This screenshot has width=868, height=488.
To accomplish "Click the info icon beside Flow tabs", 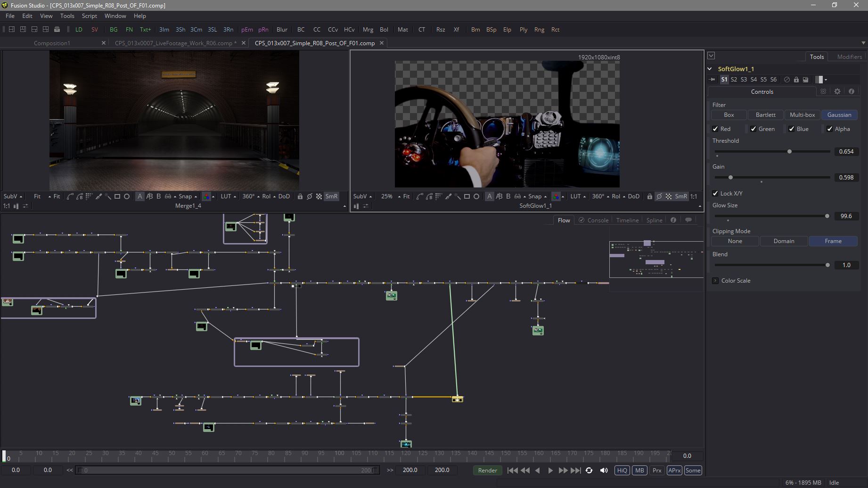I will click(673, 220).
